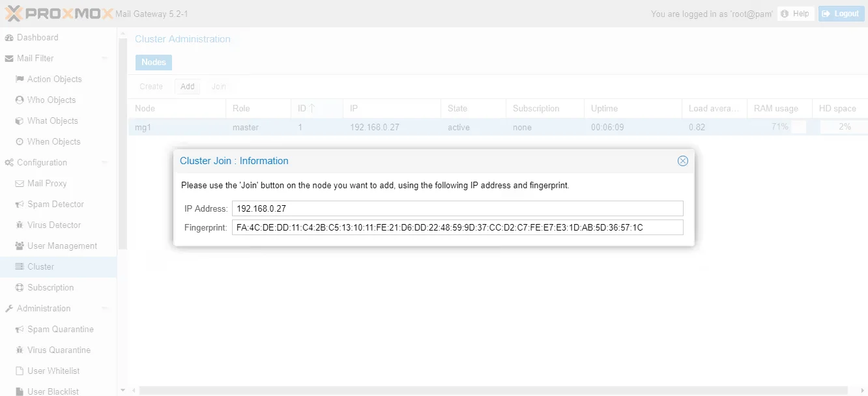Open the Dashboard from the sidebar
Screen dimensions: 868x396
[x=36, y=37]
